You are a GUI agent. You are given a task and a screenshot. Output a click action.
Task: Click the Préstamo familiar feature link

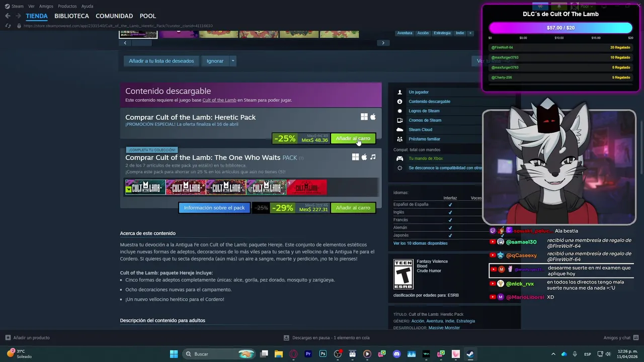point(424,139)
